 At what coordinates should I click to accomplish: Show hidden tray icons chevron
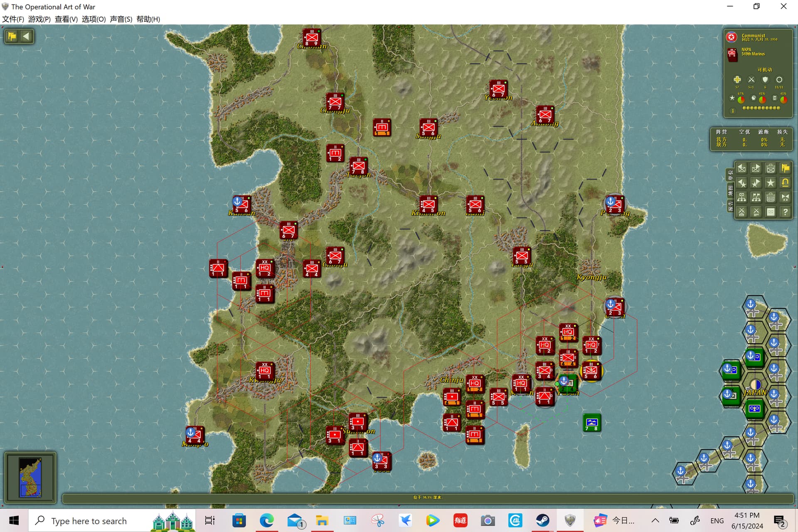pyautogui.click(x=655, y=520)
